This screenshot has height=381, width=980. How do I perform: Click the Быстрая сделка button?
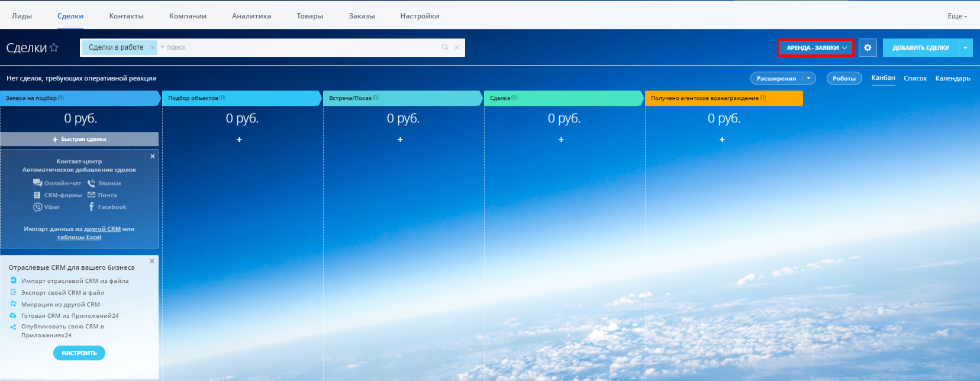click(x=79, y=140)
